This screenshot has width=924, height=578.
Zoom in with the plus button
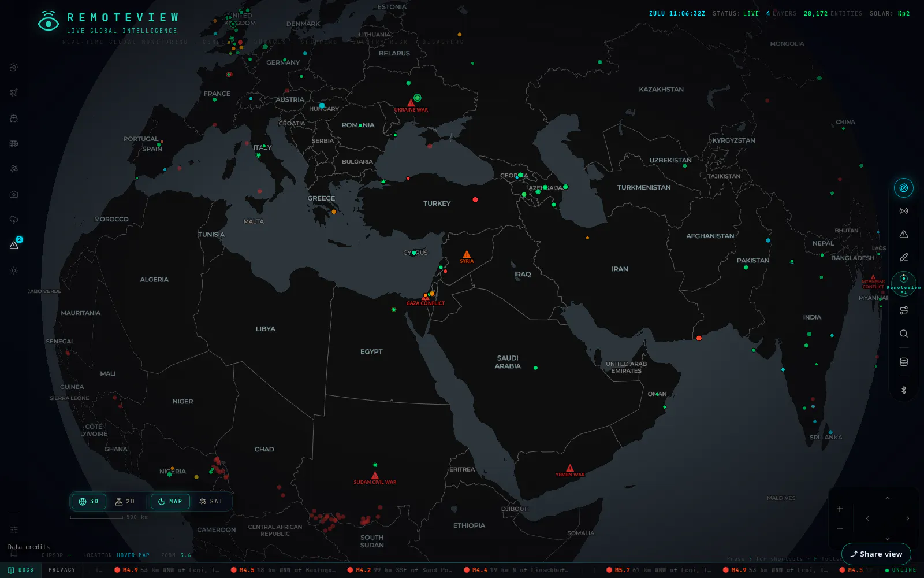tap(840, 509)
